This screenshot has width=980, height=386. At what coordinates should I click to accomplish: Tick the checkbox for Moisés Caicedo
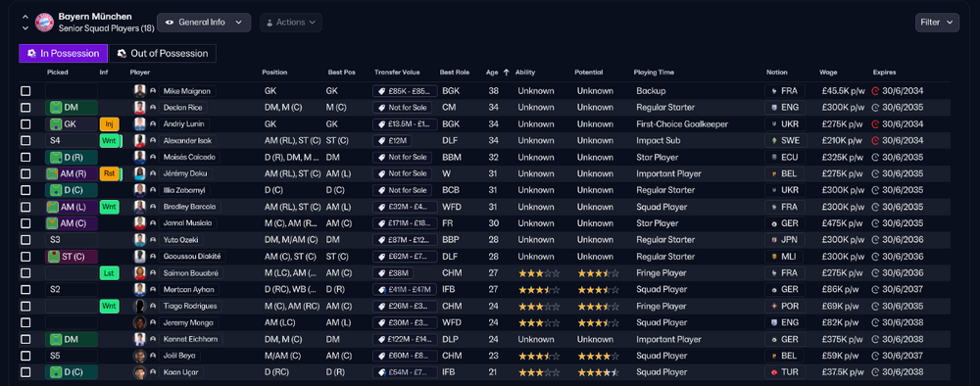(25, 158)
